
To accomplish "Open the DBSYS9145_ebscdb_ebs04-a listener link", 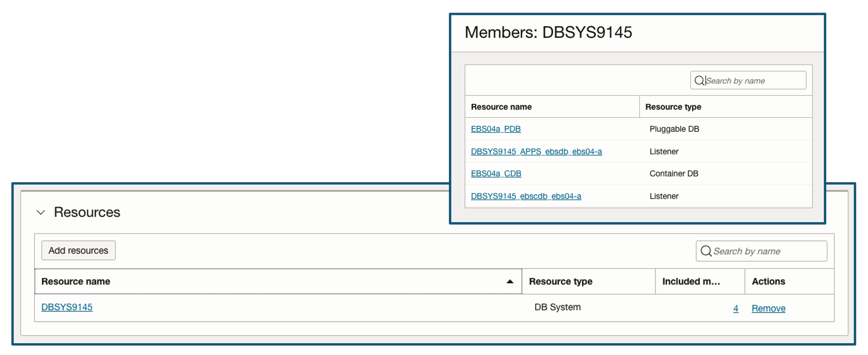I will 526,196.
